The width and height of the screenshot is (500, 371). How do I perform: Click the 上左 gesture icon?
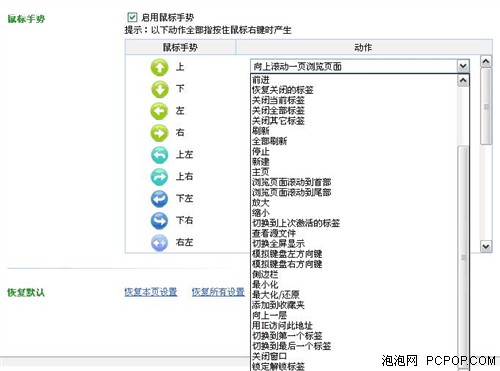point(159,155)
